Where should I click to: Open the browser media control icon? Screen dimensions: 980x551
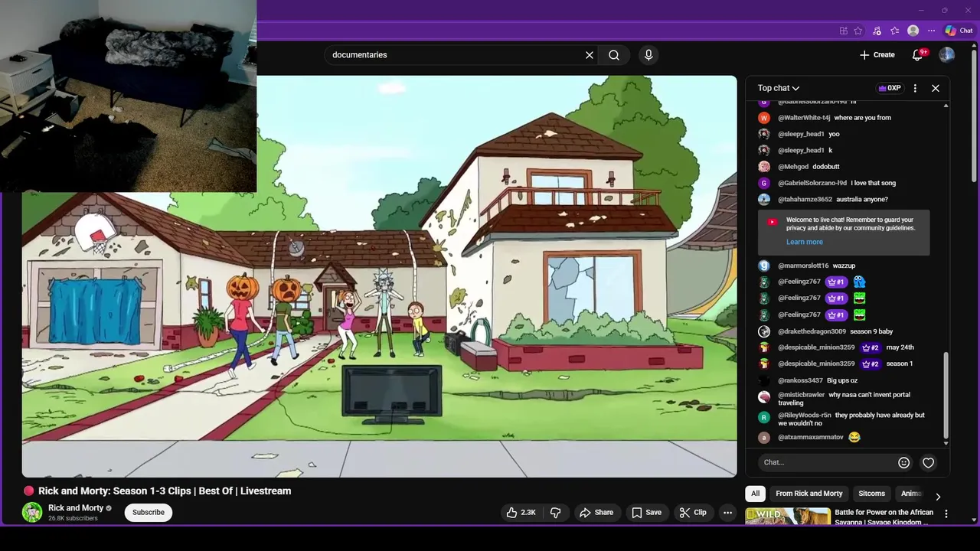pos(877,31)
